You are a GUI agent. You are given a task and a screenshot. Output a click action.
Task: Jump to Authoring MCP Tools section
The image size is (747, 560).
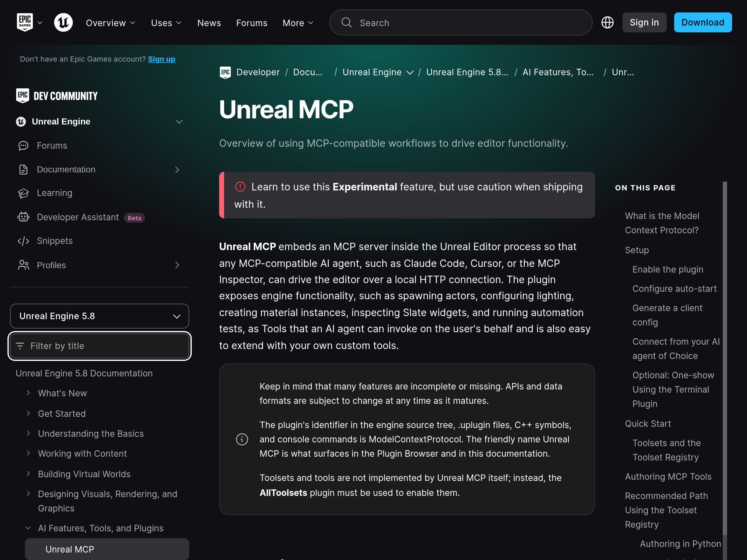pos(668,477)
